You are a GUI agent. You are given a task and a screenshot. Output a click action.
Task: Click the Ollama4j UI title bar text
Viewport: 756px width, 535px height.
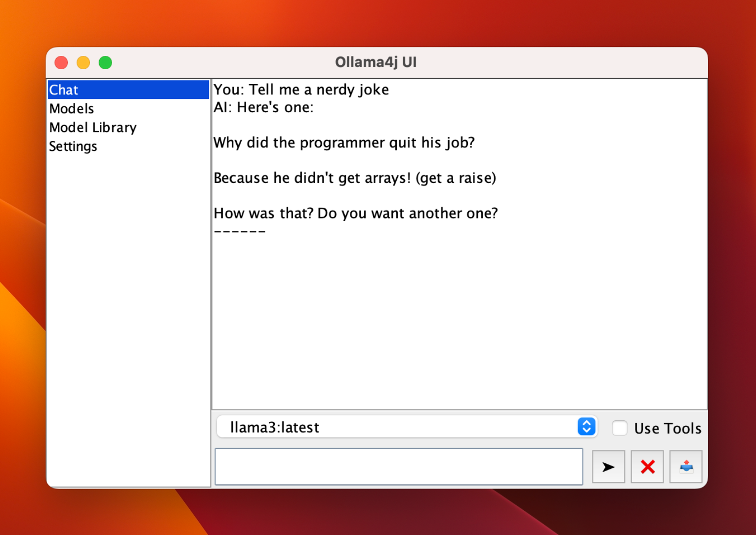tap(376, 62)
